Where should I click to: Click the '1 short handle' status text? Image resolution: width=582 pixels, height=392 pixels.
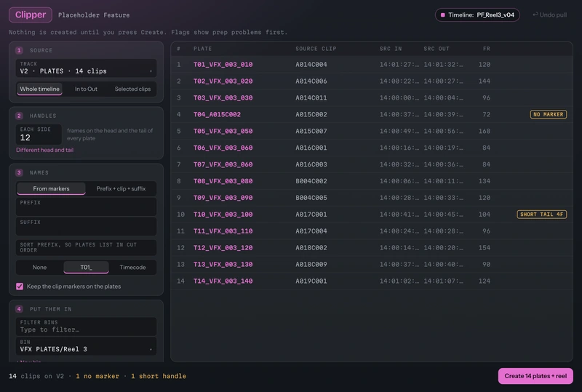tap(159, 376)
